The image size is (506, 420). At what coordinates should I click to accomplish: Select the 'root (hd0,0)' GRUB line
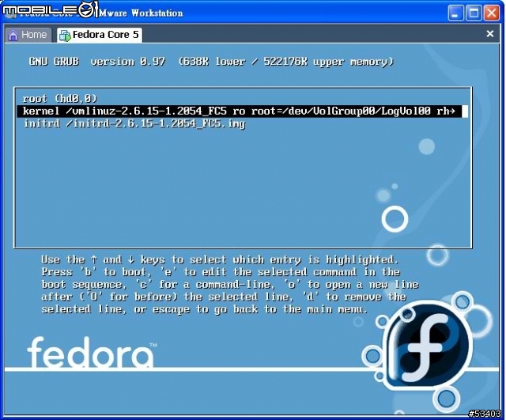[x=60, y=98]
